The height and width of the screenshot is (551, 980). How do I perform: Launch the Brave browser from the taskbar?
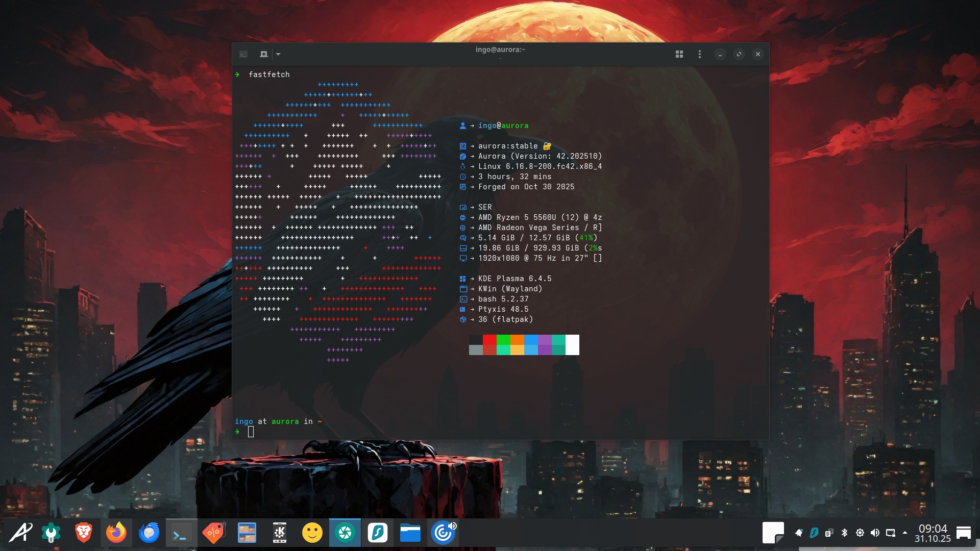point(84,533)
